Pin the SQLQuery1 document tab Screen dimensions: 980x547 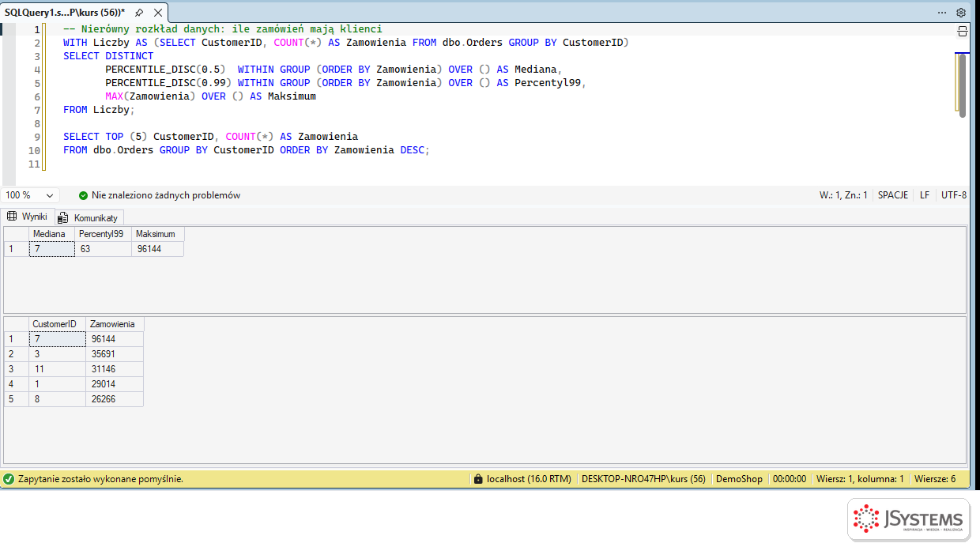(139, 13)
